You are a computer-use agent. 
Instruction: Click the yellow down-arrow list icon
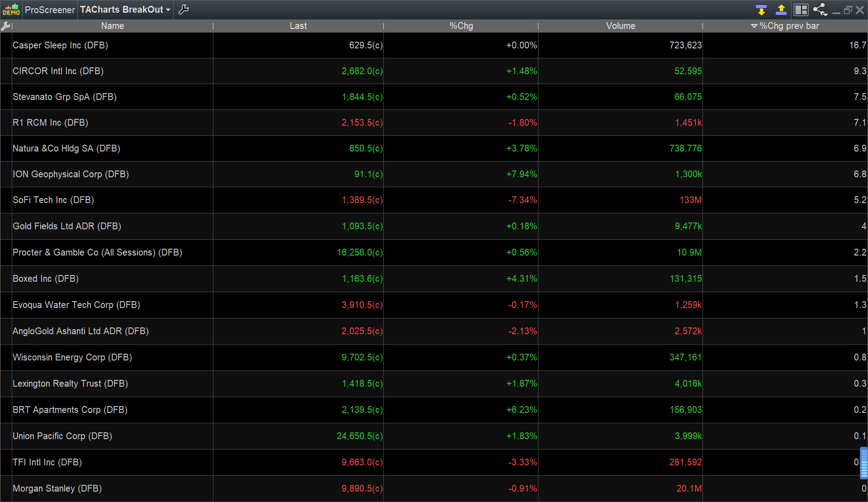[761, 9]
